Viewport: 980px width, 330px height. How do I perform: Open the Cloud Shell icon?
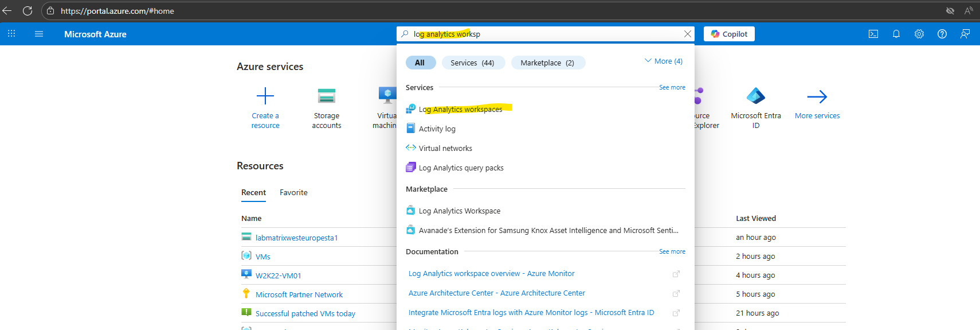coord(873,34)
